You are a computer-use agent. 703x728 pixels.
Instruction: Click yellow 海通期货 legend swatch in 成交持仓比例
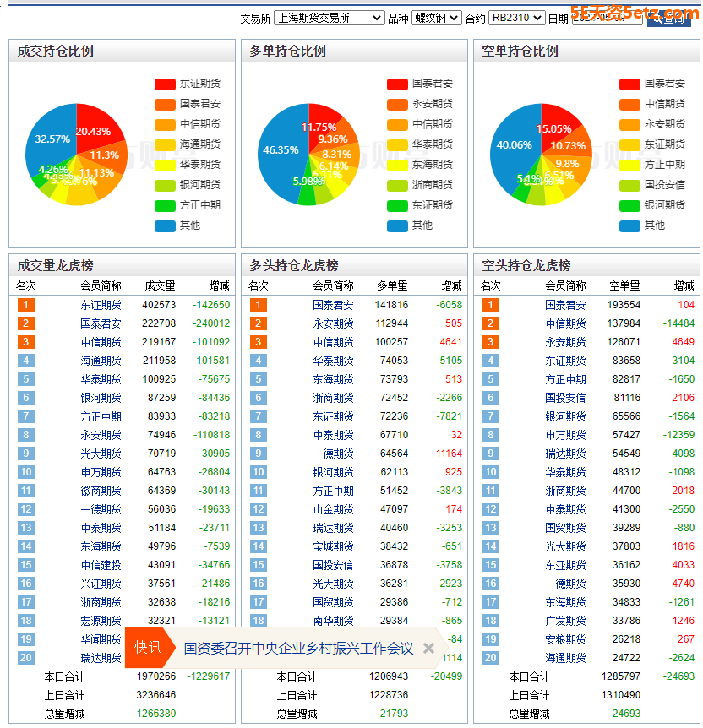pos(165,145)
